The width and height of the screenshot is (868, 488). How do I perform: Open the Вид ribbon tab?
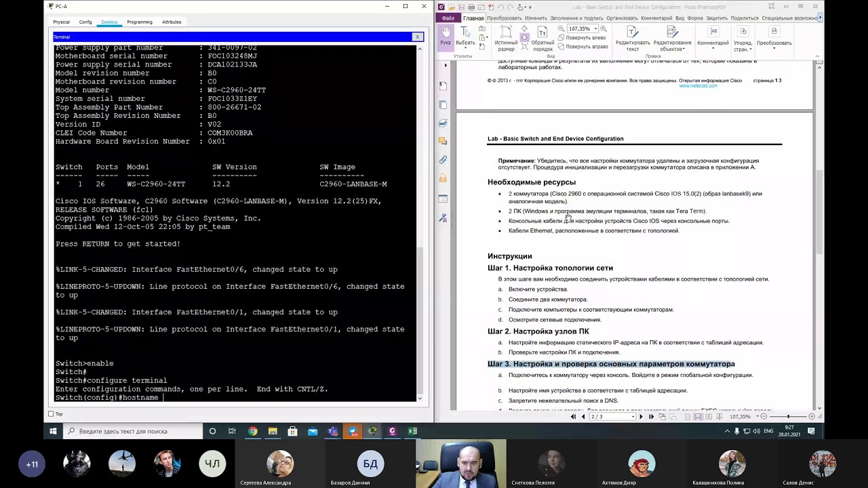pyautogui.click(x=679, y=18)
